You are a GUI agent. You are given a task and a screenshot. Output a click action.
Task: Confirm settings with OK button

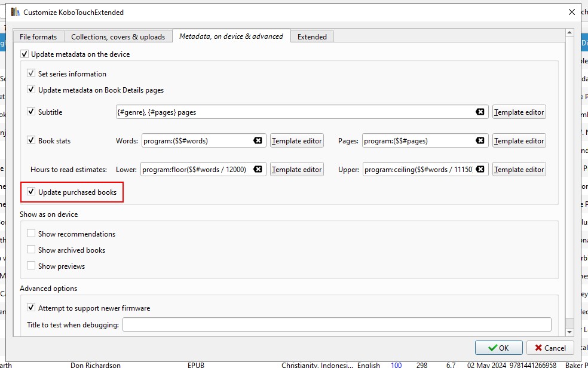coord(499,348)
